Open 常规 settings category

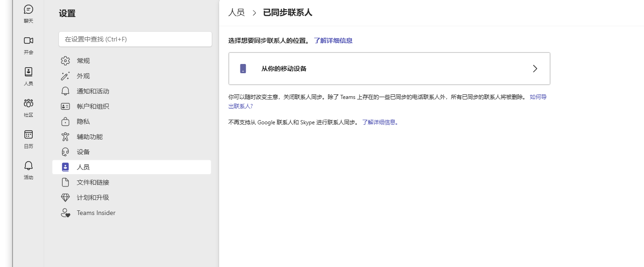point(132,61)
